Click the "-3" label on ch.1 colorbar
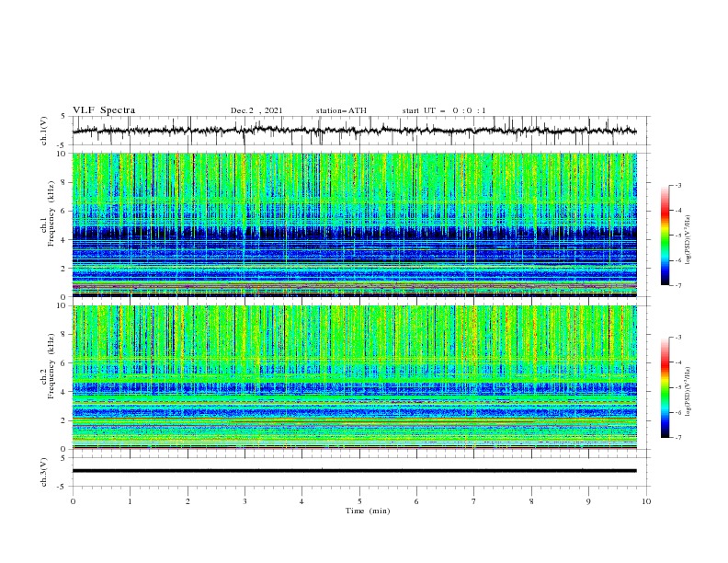 coord(678,185)
